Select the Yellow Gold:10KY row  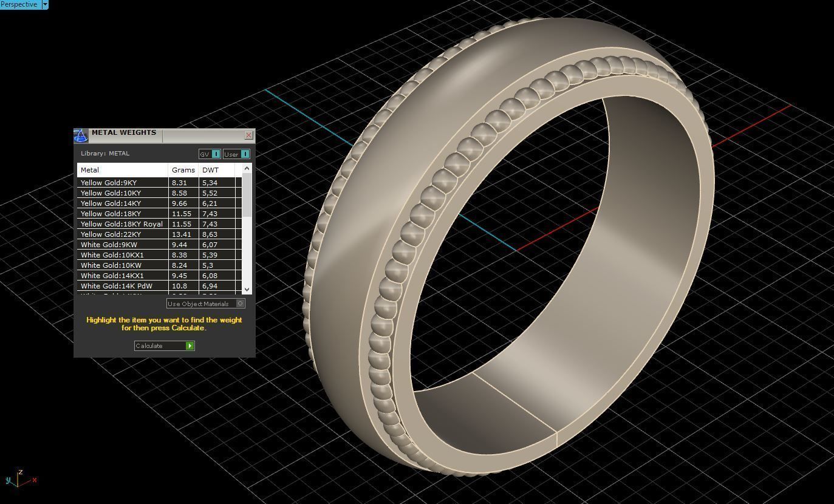click(x=159, y=193)
